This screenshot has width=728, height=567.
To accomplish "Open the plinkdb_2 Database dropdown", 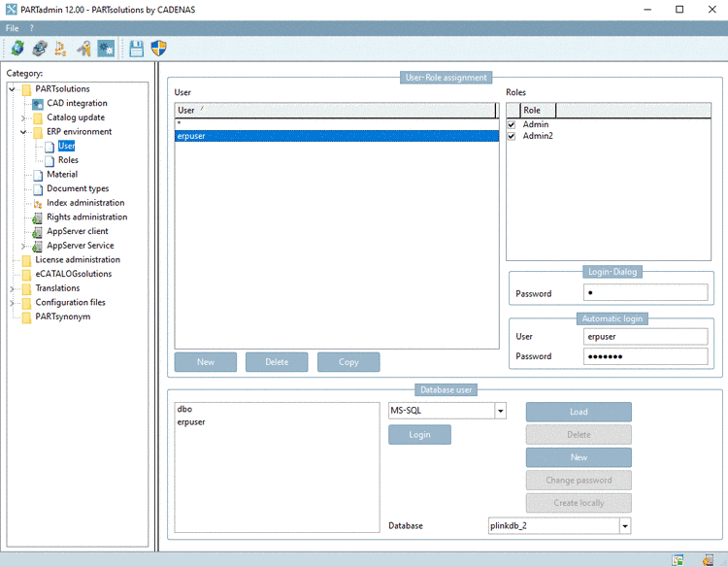I will tap(624, 525).
